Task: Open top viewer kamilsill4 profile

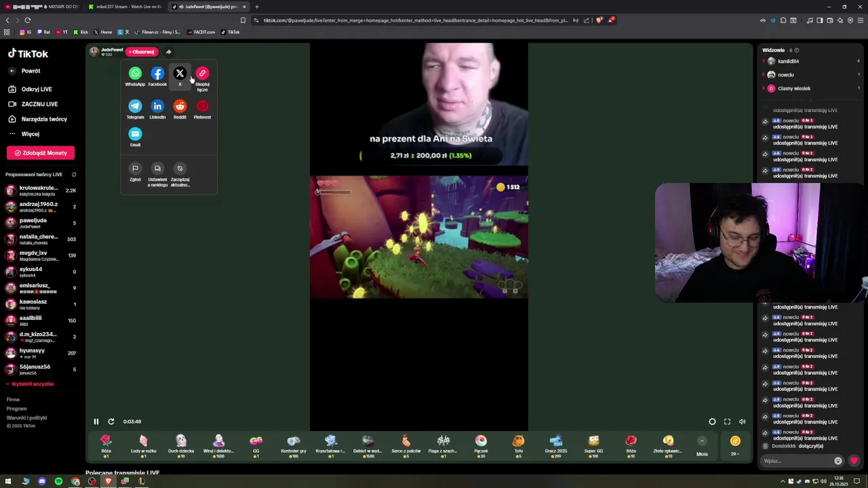Action: click(788, 61)
